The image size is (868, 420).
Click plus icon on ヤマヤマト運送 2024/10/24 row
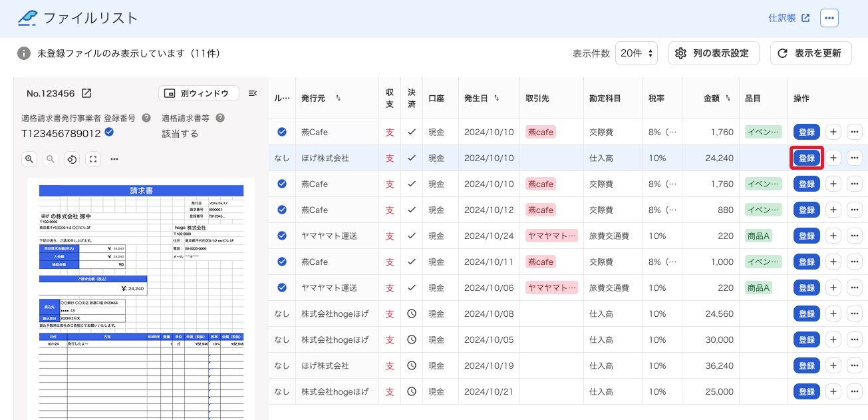click(833, 236)
